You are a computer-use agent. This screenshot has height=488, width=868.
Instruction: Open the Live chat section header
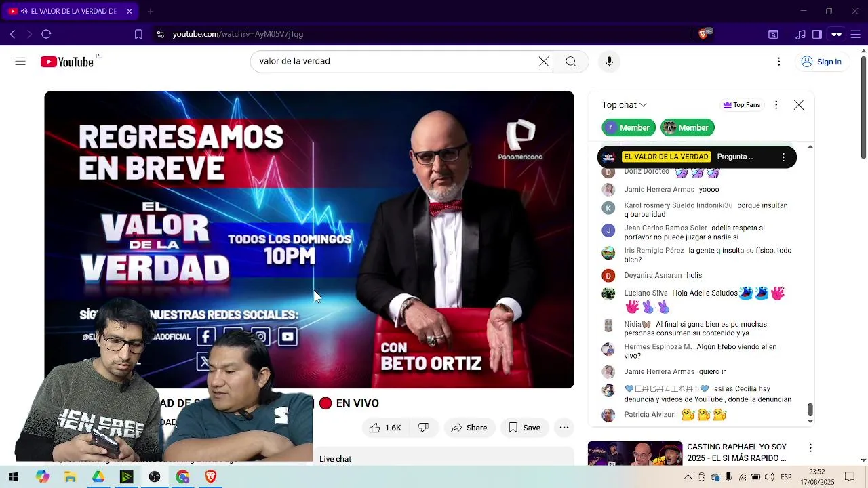[x=336, y=459]
